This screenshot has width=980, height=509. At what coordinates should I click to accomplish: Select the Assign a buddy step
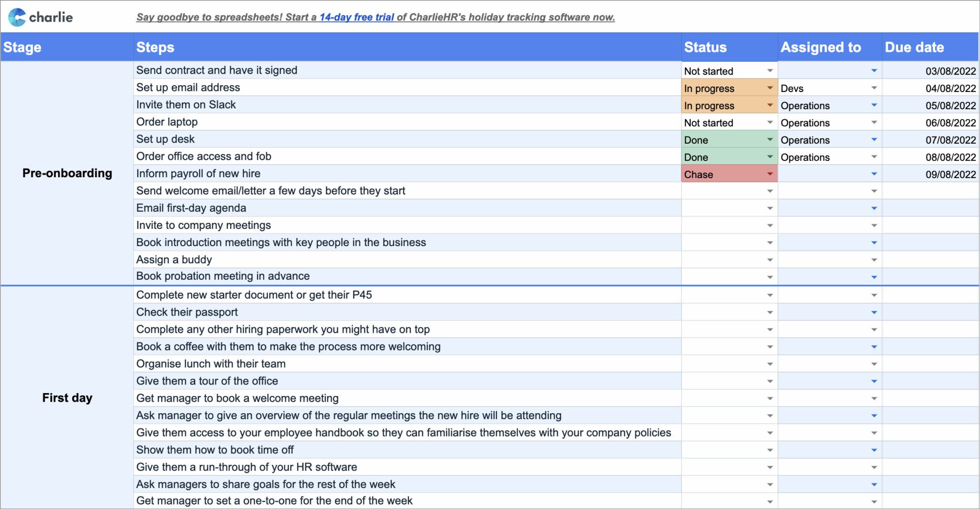[x=174, y=260]
